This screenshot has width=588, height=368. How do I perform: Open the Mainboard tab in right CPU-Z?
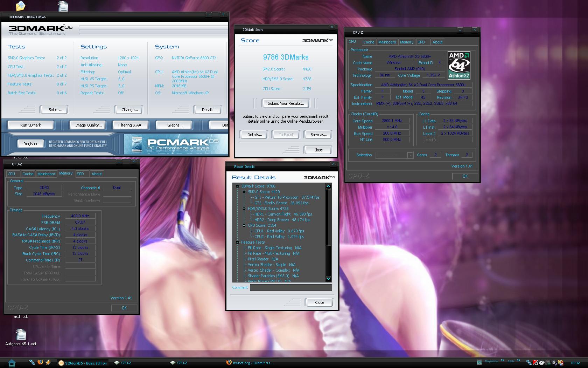(x=387, y=42)
